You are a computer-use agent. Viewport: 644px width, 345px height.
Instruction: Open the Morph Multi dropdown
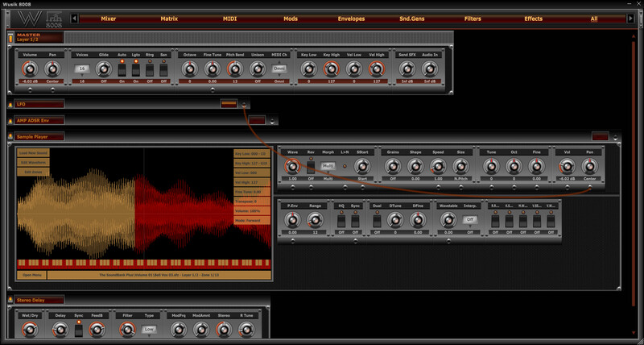coord(328,166)
